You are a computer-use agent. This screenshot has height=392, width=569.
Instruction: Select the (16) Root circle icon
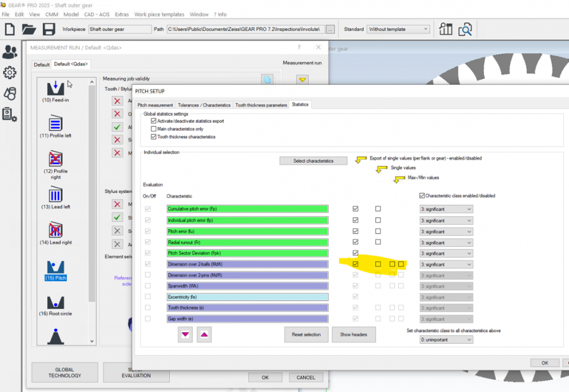55,303
